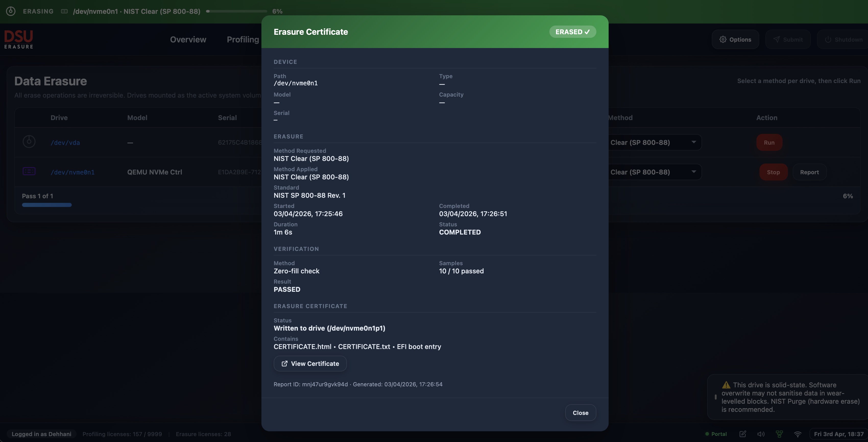Toggle the warning icon on the SSD notice
868x442 pixels.
click(726, 384)
